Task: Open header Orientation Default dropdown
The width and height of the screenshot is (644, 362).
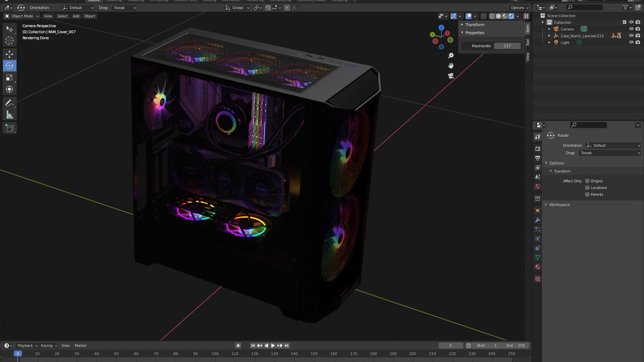Action: pyautogui.click(x=78, y=8)
